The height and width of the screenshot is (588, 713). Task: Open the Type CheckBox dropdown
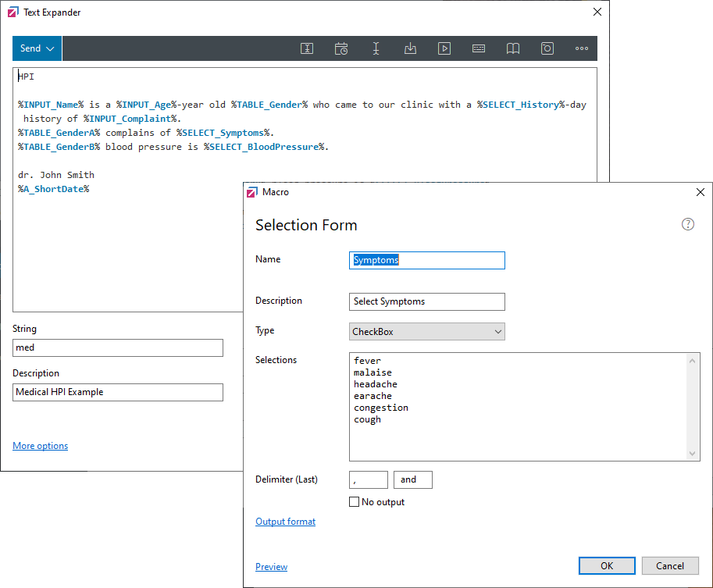tap(426, 331)
